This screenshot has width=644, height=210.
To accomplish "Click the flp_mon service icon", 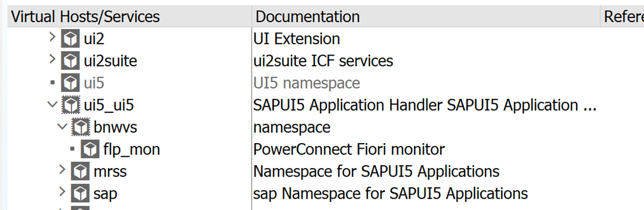I will 90,149.
